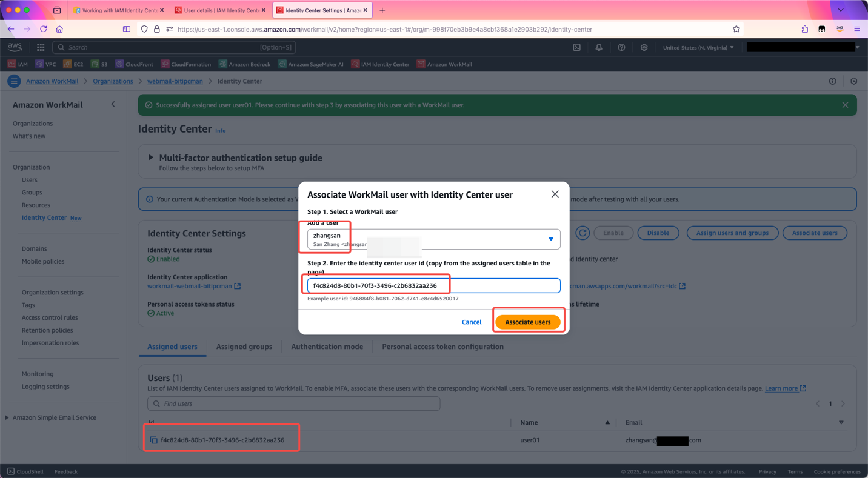Open the United States (N. Virginia) region selector
The width and height of the screenshot is (868, 478).
[x=698, y=47]
